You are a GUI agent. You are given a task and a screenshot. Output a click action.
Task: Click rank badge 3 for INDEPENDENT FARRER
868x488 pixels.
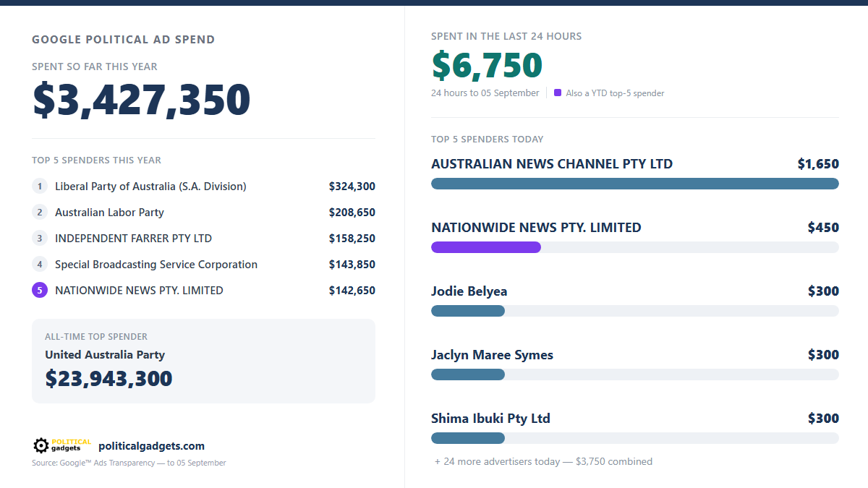(x=40, y=239)
